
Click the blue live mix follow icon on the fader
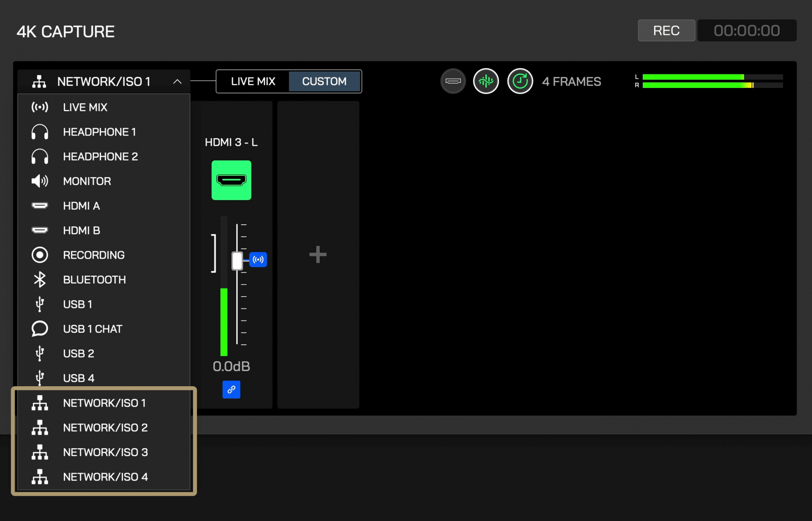(258, 259)
